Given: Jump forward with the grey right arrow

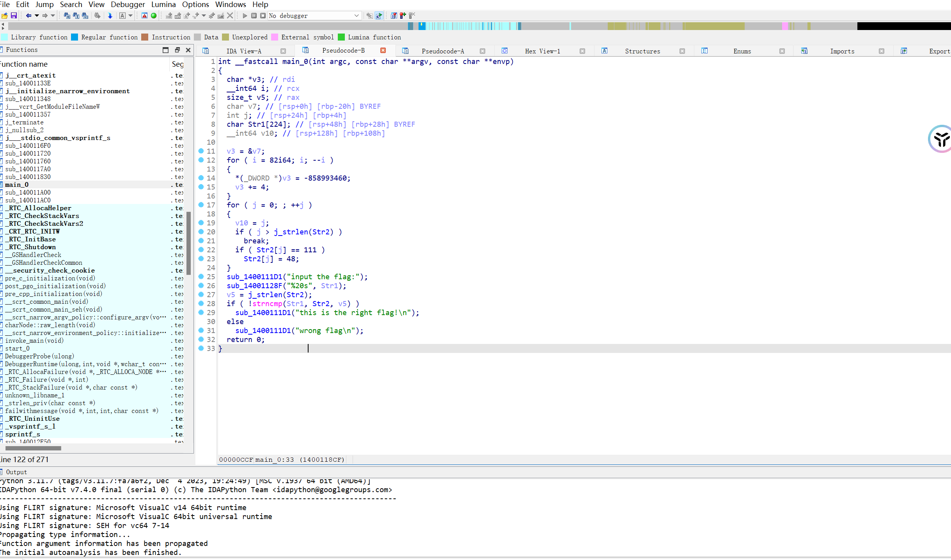Looking at the screenshot, I should pyautogui.click(x=45, y=16).
